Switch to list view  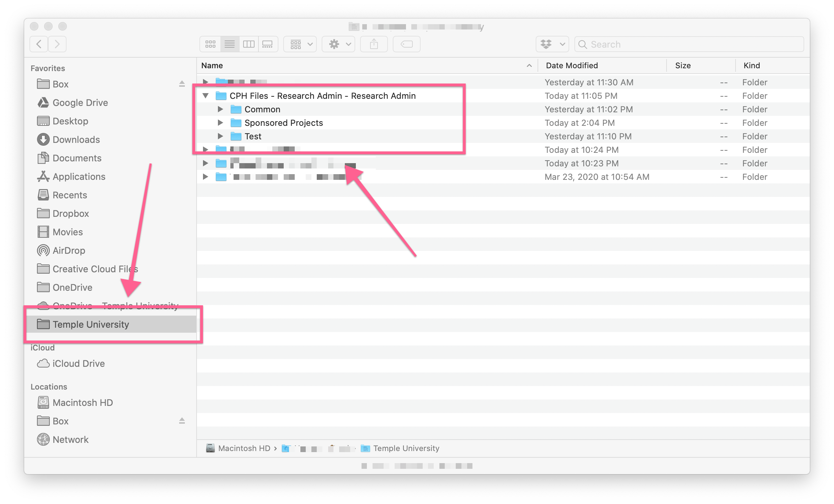(x=230, y=44)
